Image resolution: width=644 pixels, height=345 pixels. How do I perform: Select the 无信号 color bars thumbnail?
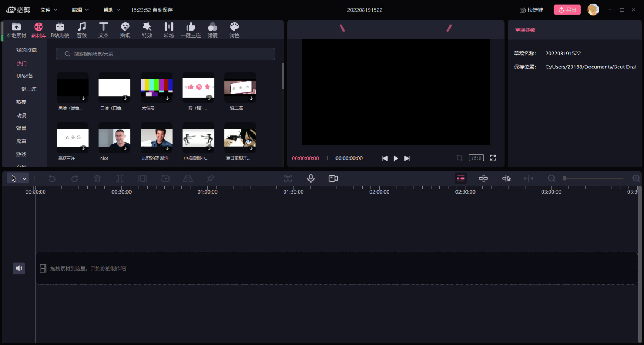point(157,87)
